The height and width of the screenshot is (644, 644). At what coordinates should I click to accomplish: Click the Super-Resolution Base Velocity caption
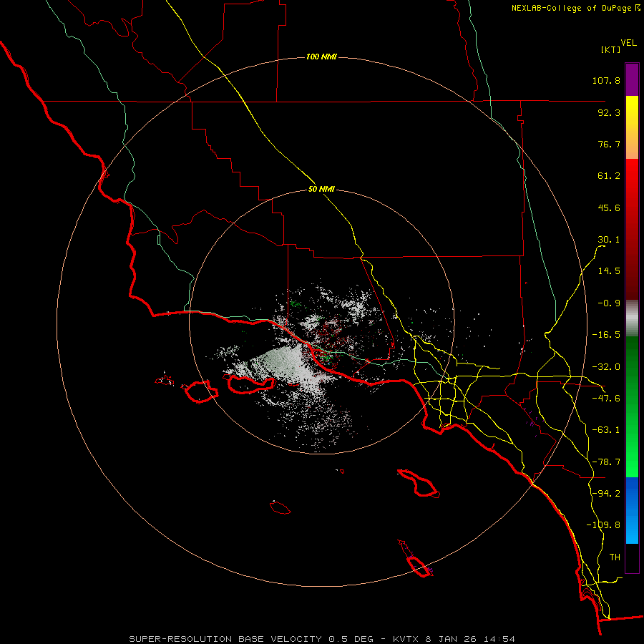(x=321, y=639)
